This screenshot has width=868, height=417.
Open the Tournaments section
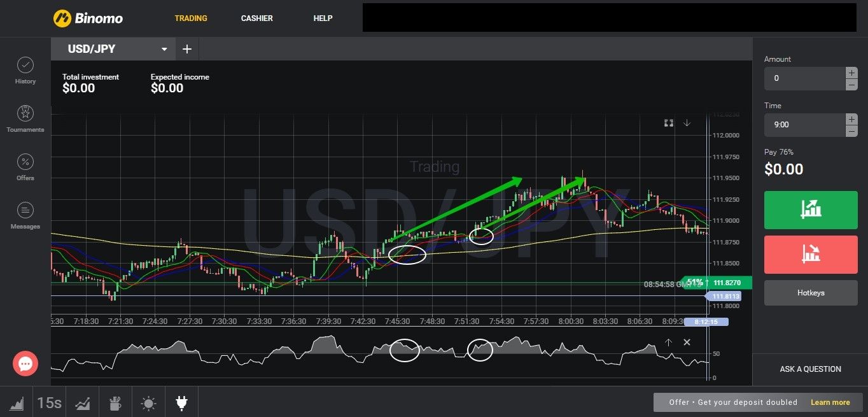[x=25, y=119]
